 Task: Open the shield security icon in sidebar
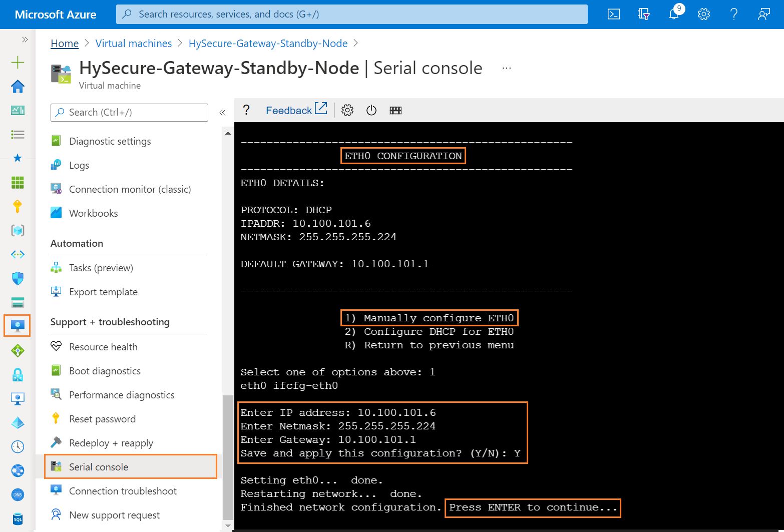18,278
